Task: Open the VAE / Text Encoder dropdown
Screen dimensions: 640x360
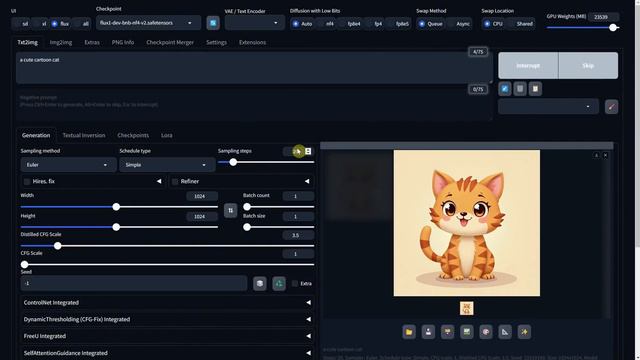Action: pos(254,23)
